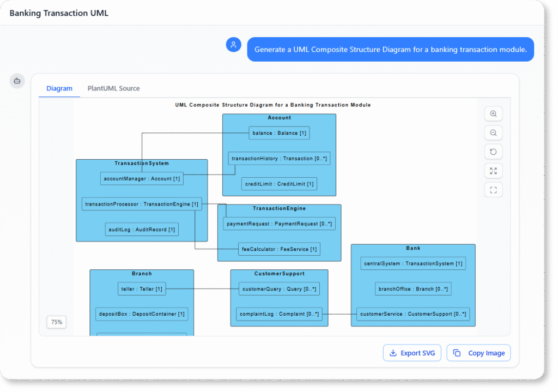Viewport: 558px width, 392px height.
Task: Click the Bank component in the diagram
Action: point(413,248)
